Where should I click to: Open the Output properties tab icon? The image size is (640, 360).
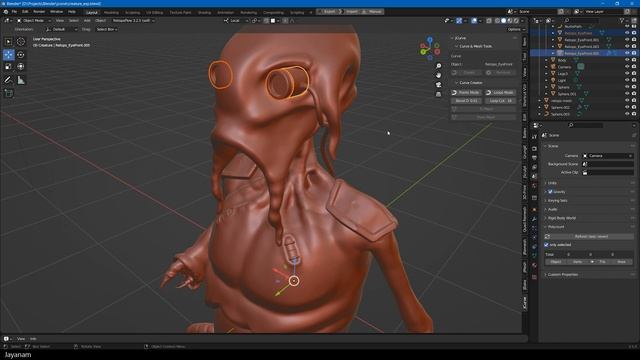[534, 158]
